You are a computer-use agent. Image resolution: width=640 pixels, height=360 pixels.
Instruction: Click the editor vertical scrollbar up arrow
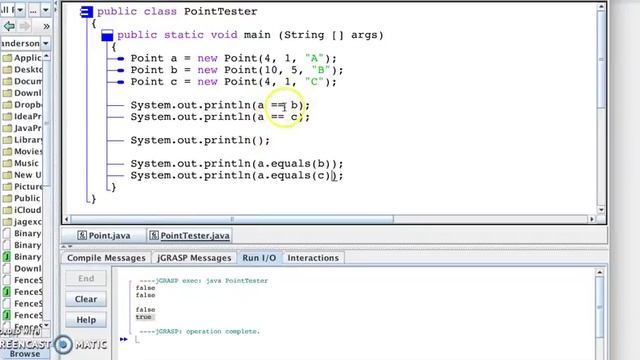(x=601, y=7)
